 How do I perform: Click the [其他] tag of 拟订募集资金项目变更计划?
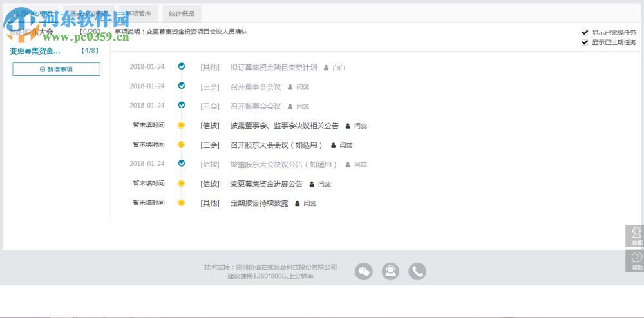pyautogui.click(x=210, y=68)
